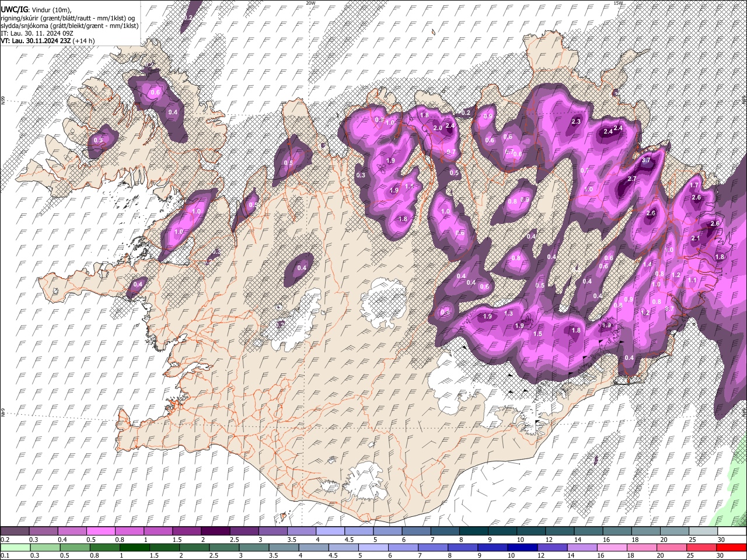Click the 3.7 snowfall value on map
The width and height of the screenshot is (747, 560).
[x=646, y=160]
